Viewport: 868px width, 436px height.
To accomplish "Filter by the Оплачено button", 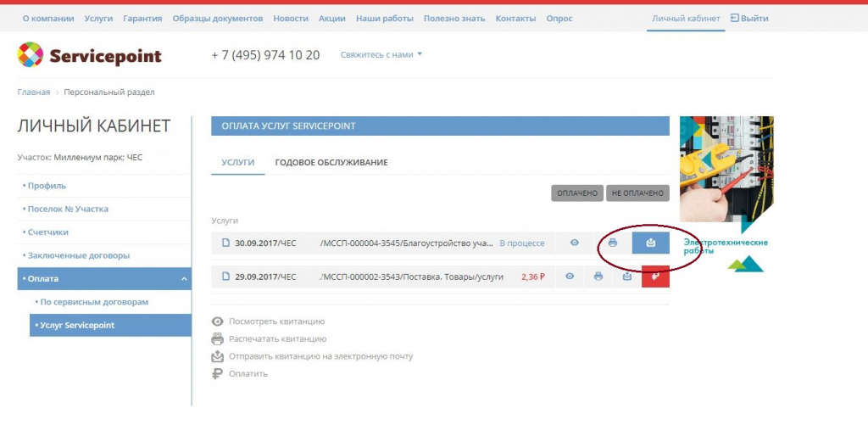I will pos(576,193).
